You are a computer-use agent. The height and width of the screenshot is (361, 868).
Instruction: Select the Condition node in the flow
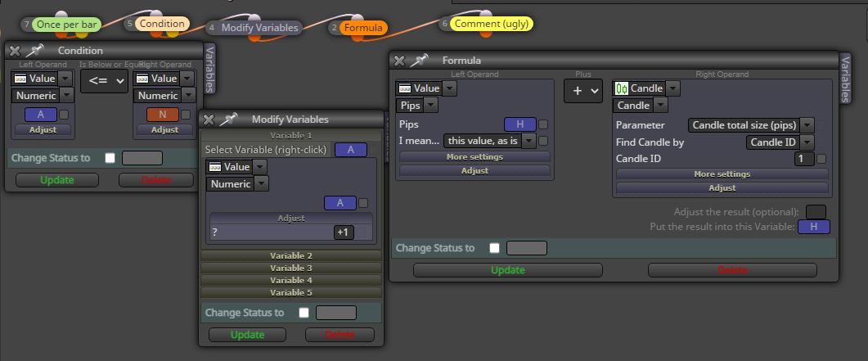pyautogui.click(x=162, y=24)
